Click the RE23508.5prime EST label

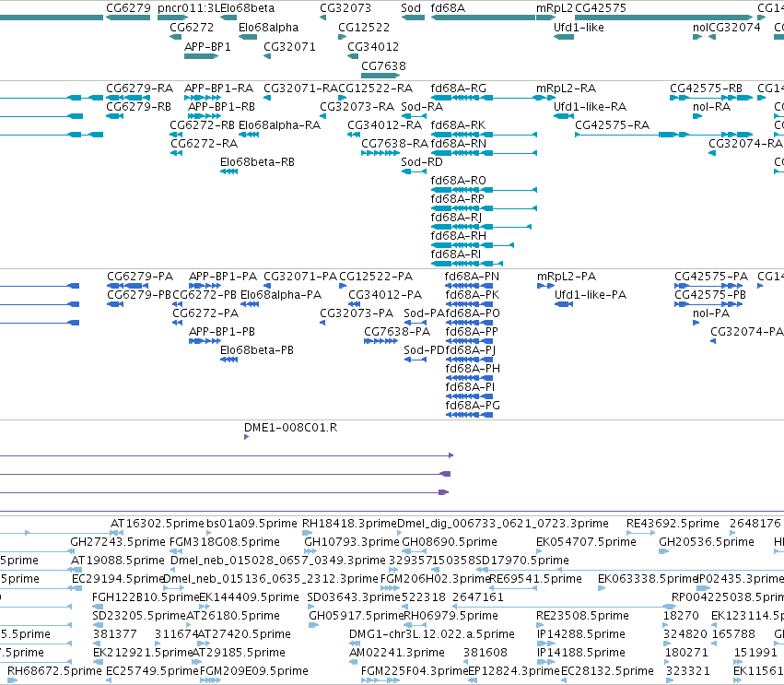coord(582,616)
